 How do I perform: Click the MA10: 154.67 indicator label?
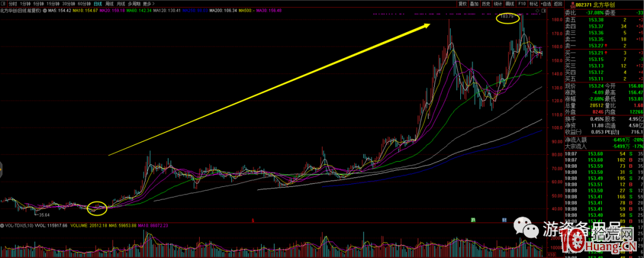tap(86, 10)
